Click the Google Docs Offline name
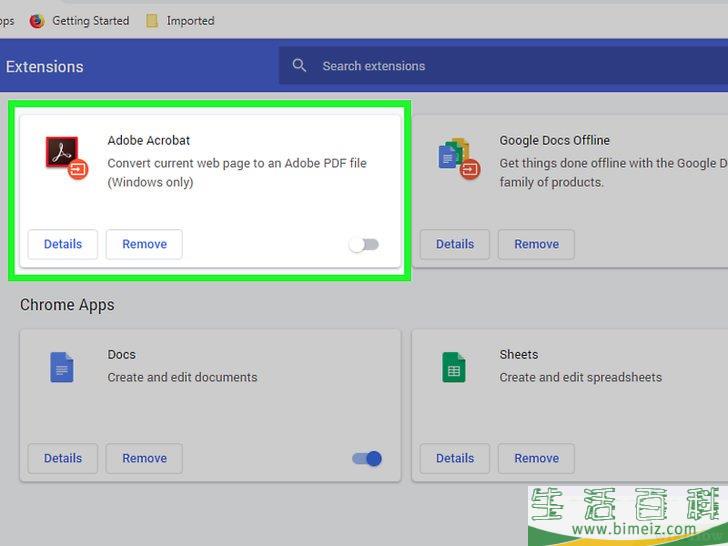 (x=554, y=140)
